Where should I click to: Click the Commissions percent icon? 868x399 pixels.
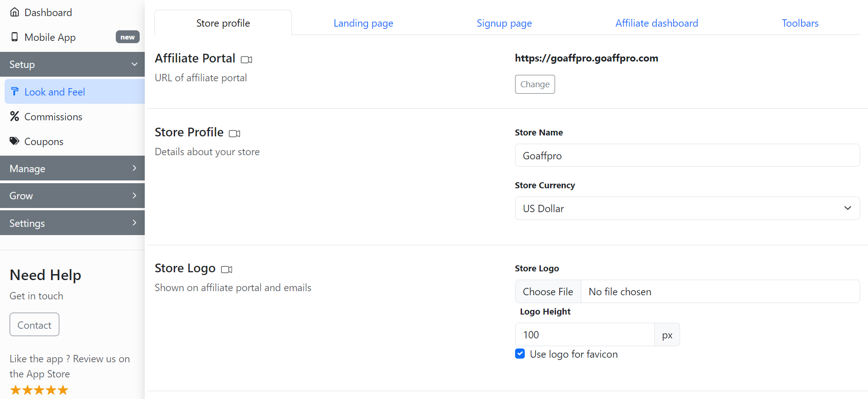[x=15, y=117]
